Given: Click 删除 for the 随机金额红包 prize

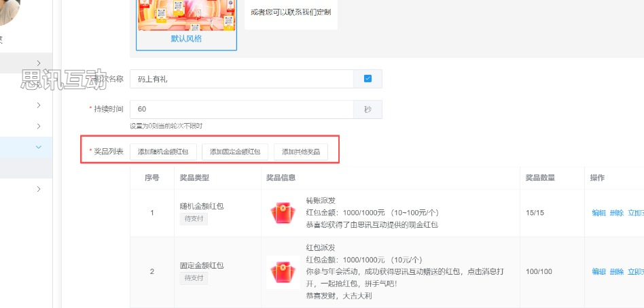Looking at the screenshot, I should (x=616, y=213).
